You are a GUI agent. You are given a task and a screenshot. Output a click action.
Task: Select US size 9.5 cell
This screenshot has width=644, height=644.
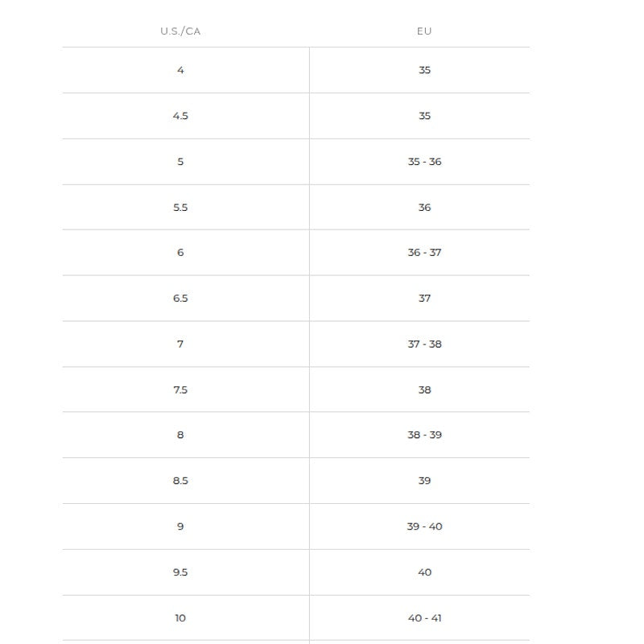click(x=180, y=573)
